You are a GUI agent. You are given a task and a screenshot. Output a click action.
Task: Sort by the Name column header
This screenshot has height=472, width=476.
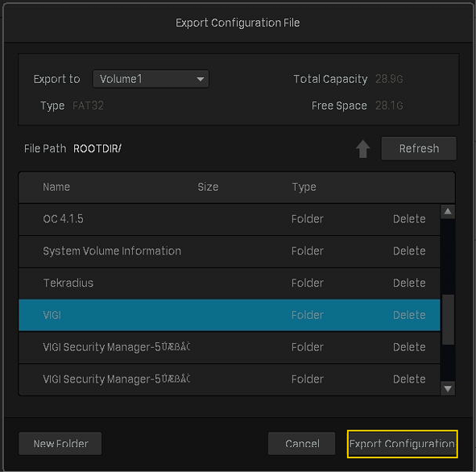point(56,187)
